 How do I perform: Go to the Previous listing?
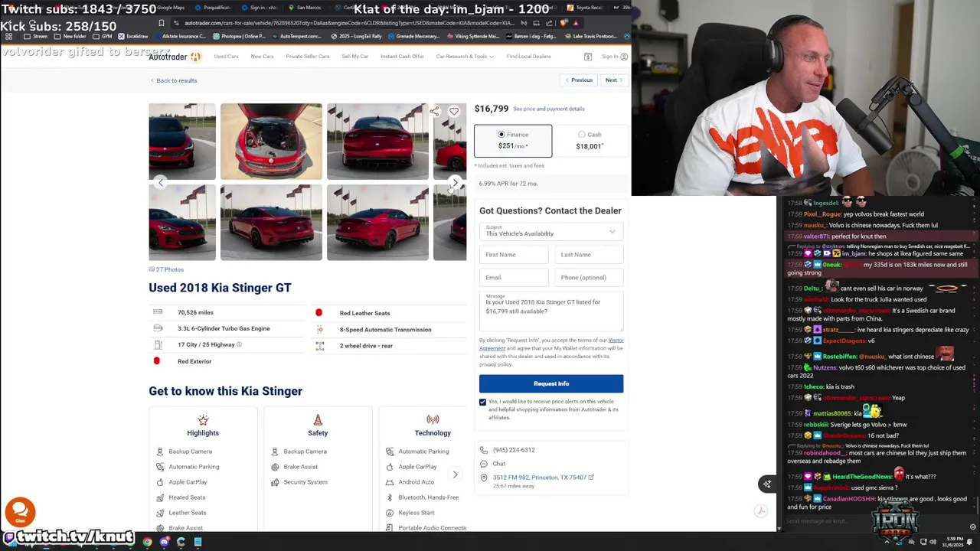(579, 80)
